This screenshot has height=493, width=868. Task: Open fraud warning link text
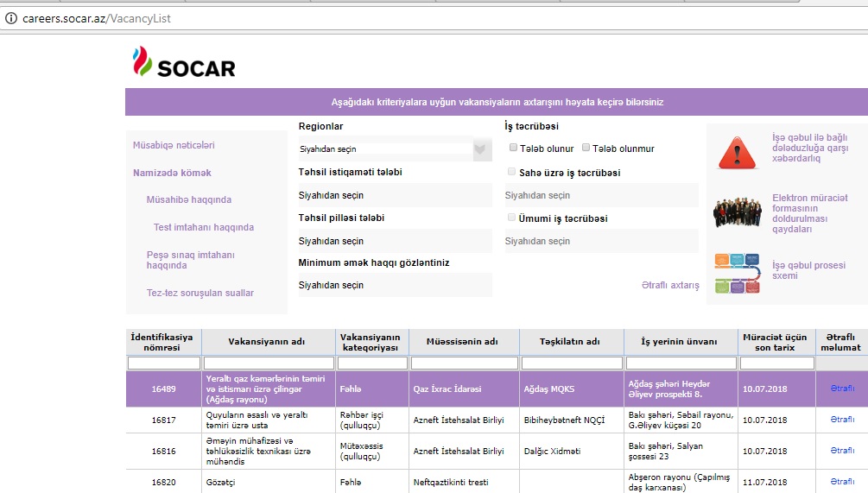pyautogui.click(x=810, y=148)
